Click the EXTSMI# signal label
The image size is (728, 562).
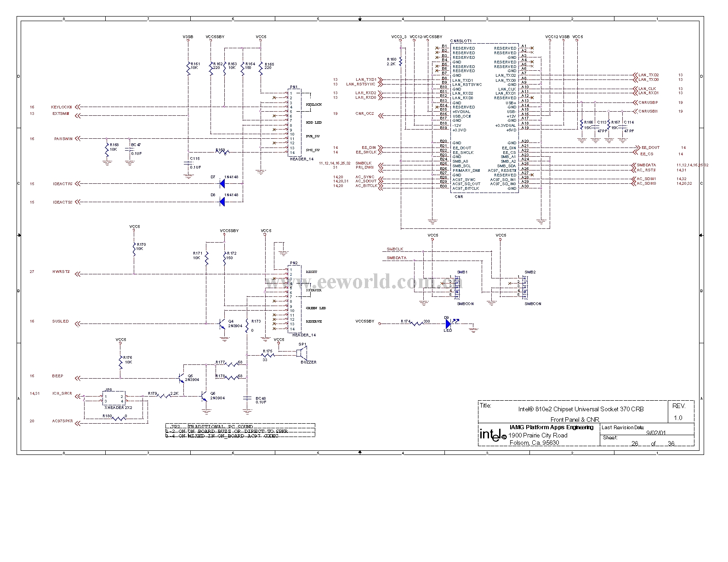point(61,114)
